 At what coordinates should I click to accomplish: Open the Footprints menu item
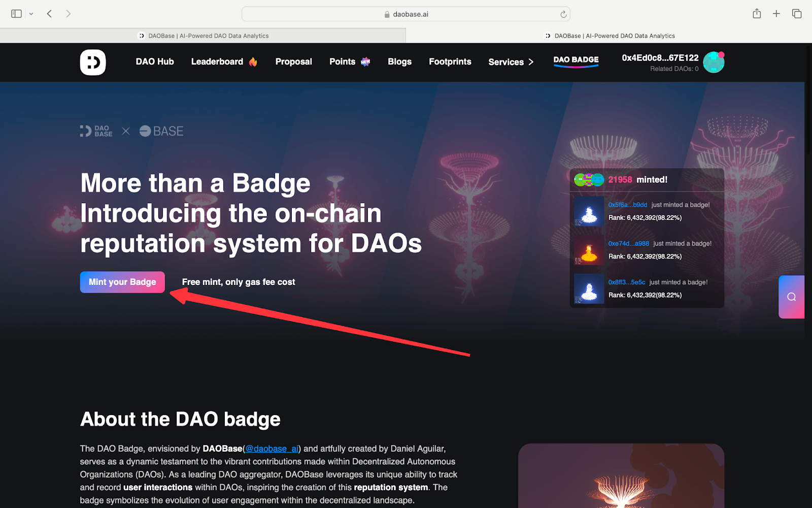coord(450,61)
